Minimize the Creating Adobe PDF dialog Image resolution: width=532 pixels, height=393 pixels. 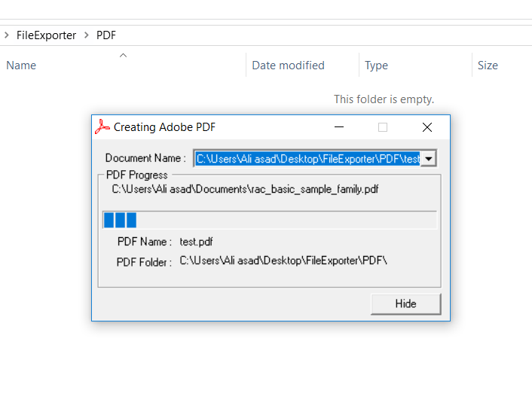click(339, 127)
